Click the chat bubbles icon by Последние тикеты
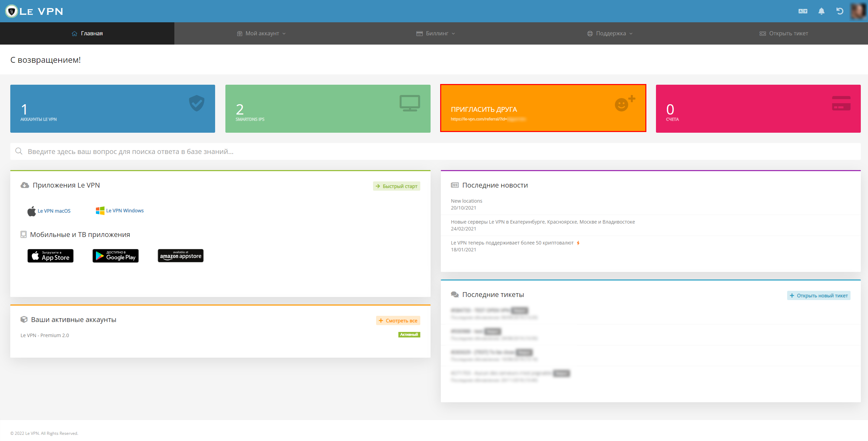Screen dimensions: 868x441 455,295
